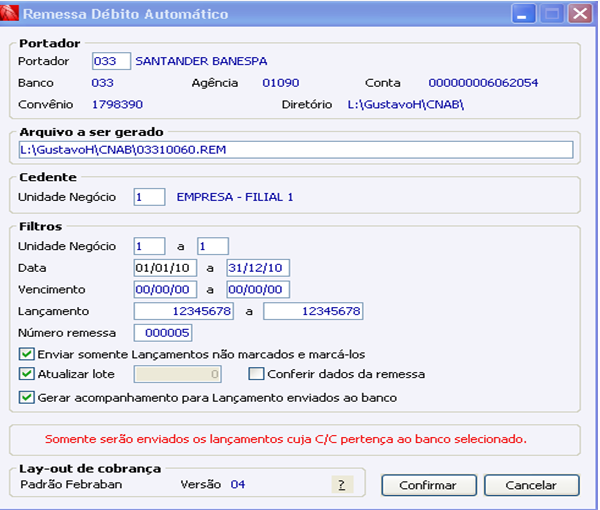The height and width of the screenshot is (510, 600).
Task: Click the Convênio value 1798390
Action: [117, 104]
